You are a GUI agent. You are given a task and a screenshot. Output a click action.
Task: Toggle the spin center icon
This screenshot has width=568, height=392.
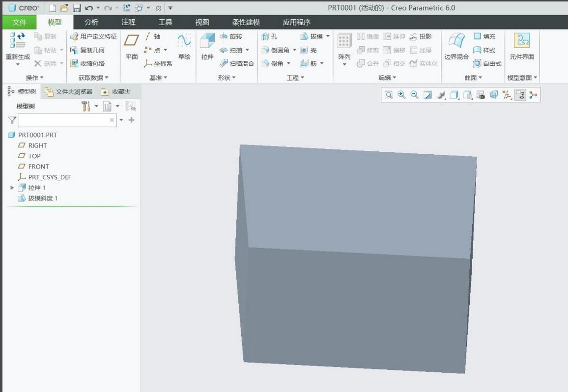pos(533,95)
